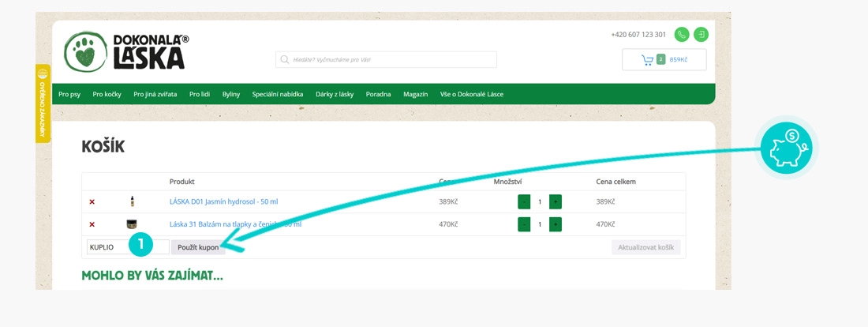Decrease the quantity of Balzám na tlapky
Viewport: 868px width, 327px height.
point(524,224)
